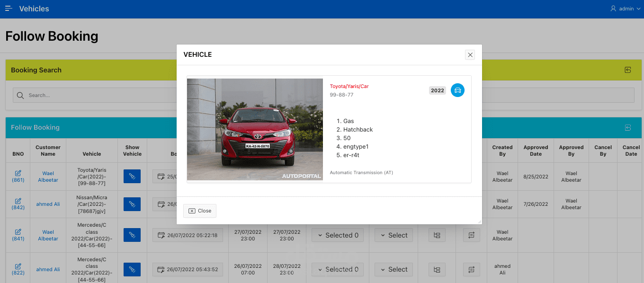Click the Cancel Date column header
The height and width of the screenshot is (283, 644).
click(631, 150)
